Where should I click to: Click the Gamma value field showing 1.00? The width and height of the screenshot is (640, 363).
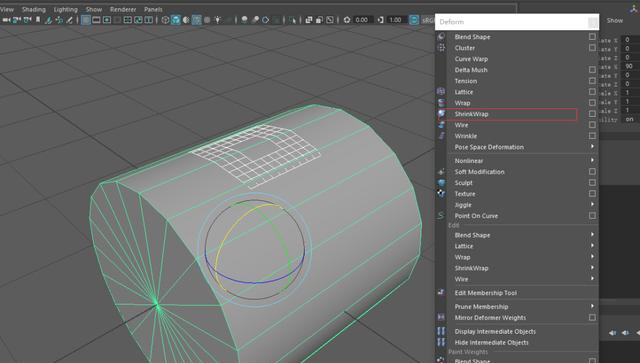click(396, 20)
